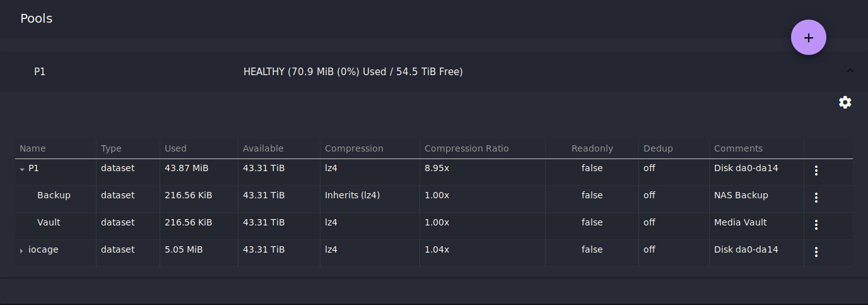
Task: Collapse the P1 dataset tree arrow
Action: (x=22, y=169)
